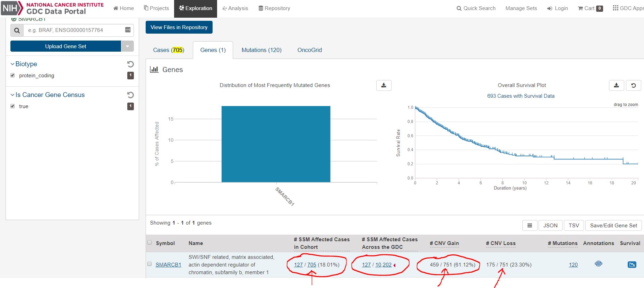644x288 pixels.
Task: Open the SMARCB1 gene link
Action: click(169, 265)
